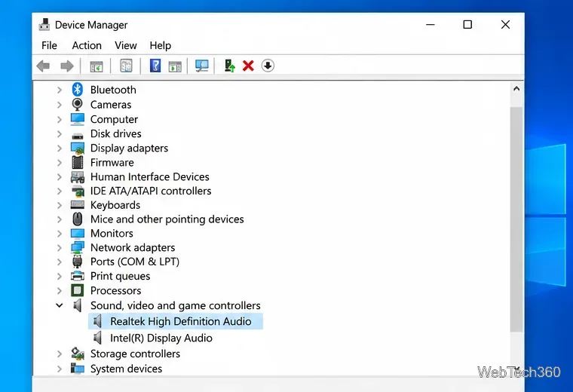Click the Monitors display icon
This screenshot has height=392, width=573.
tap(78, 233)
